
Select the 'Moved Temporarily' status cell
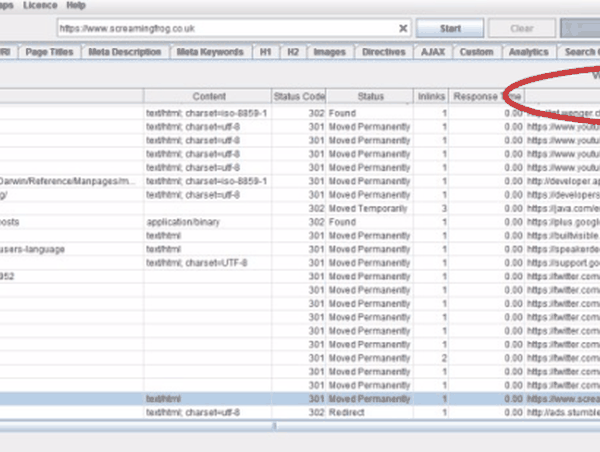(x=368, y=209)
